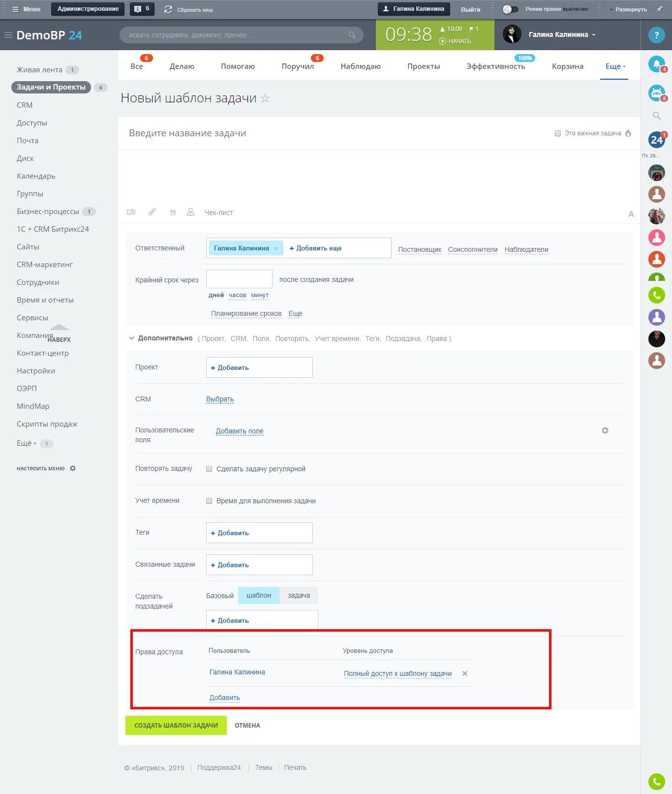Remove Галина Калинина access right with X

[464, 673]
